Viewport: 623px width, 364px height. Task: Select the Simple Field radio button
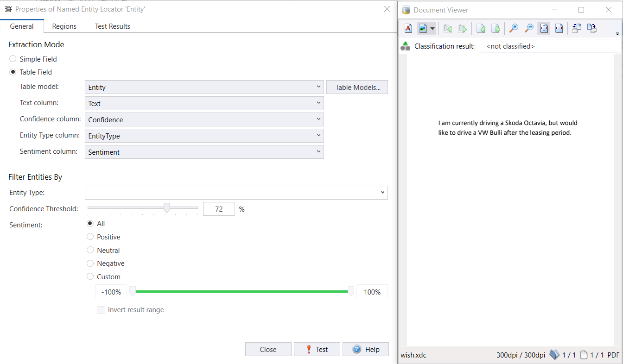click(13, 59)
